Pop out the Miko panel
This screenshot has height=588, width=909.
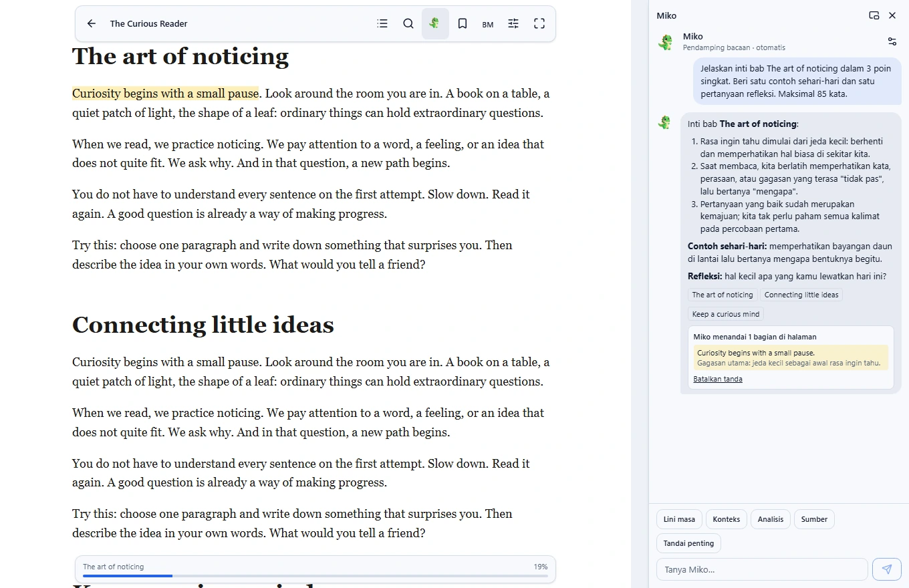click(874, 15)
